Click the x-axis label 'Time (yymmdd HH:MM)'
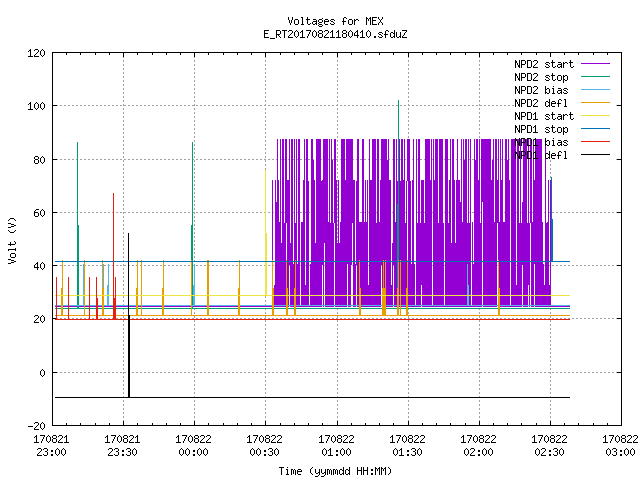The width and height of the screenshot is (640, 480). 335,471
